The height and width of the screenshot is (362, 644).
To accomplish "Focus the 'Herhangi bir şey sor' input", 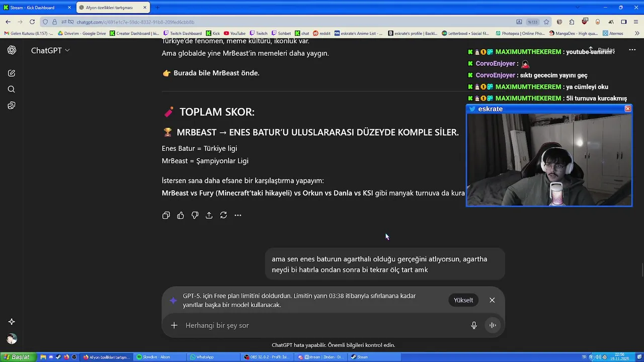I will 322,325.
